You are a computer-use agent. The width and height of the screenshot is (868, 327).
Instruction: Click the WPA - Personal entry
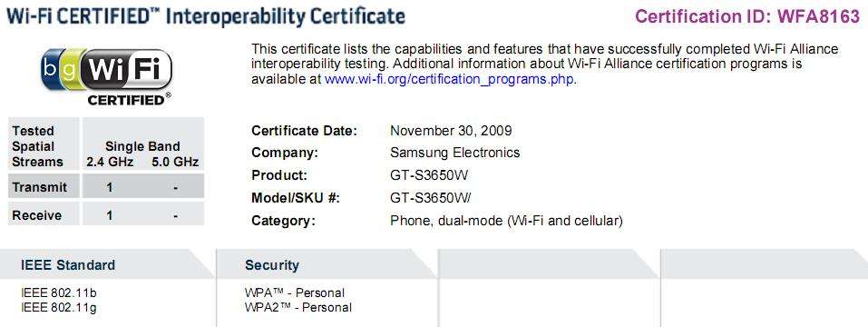(x=295, y=292)
